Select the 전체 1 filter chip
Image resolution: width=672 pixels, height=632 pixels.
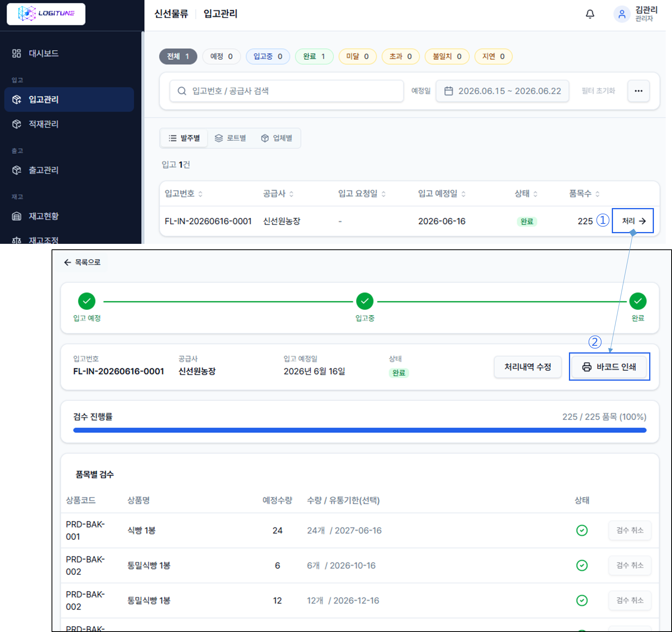(x=178, y=57)
